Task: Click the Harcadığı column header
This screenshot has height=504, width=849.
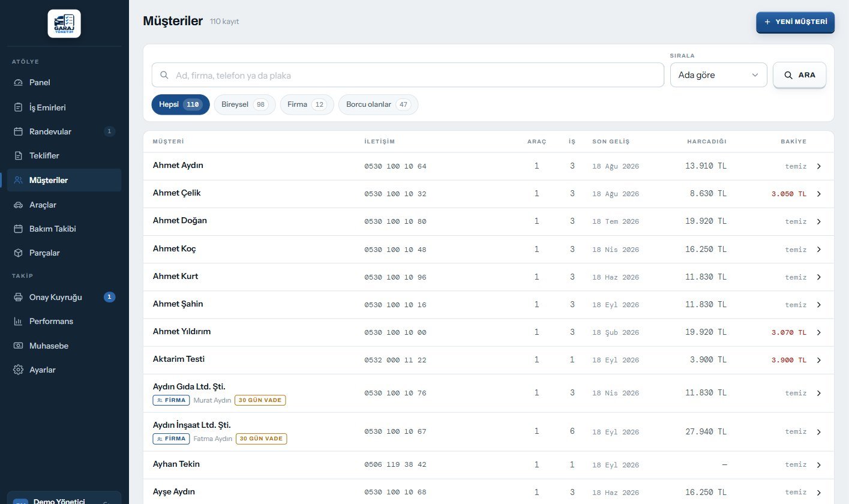Action: pos(707,142)
